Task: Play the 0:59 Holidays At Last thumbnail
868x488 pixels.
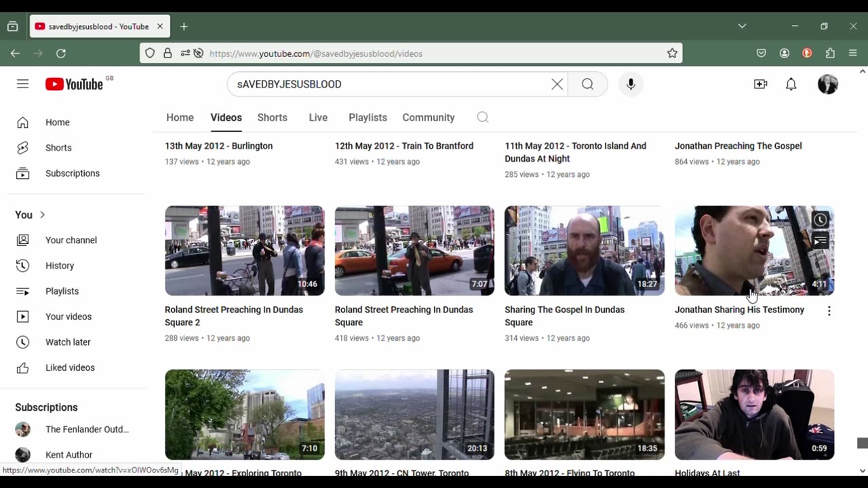Action: pos(754,414)
